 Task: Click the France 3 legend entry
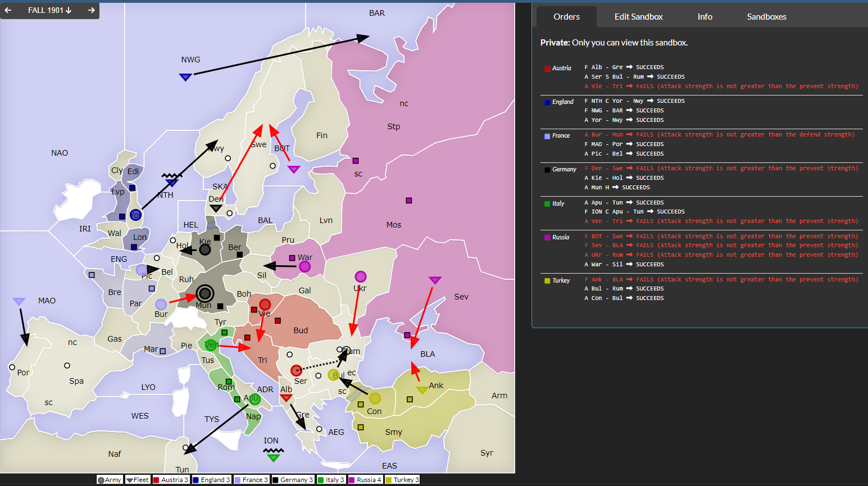252,480
